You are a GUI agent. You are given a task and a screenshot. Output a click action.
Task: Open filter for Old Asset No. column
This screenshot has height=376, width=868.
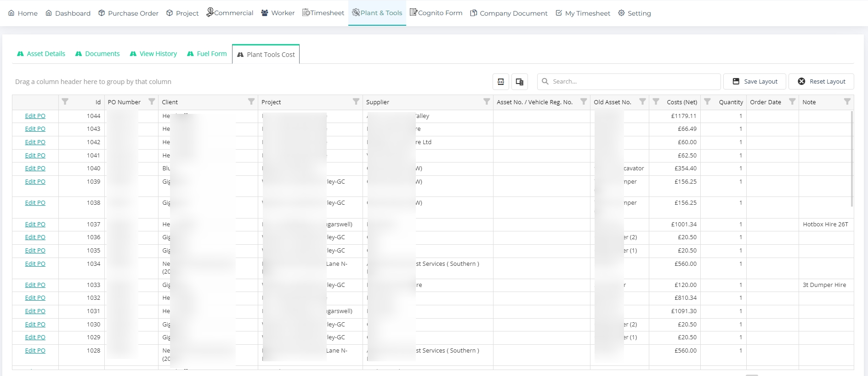tap(642, 101)
